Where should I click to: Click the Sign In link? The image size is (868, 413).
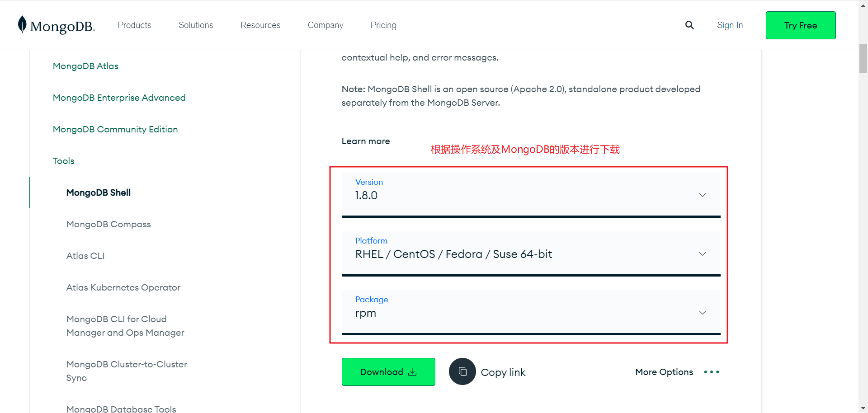pyautogui.click(x=730, y=25)
